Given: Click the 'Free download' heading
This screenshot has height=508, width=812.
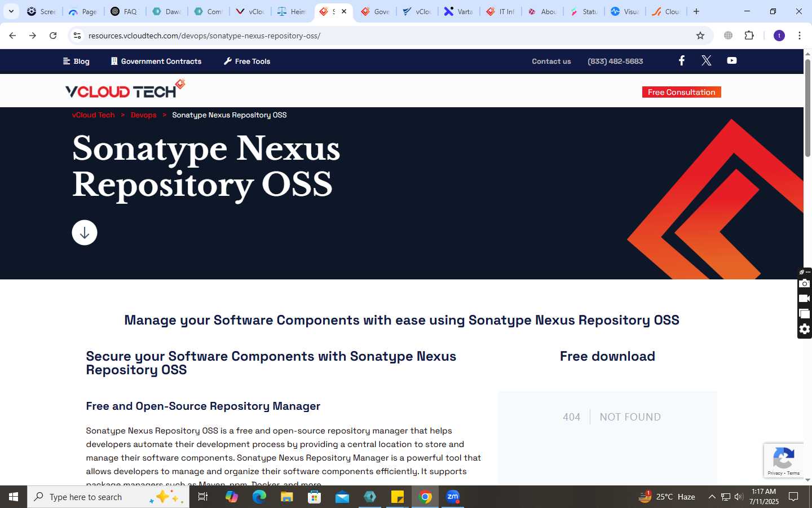Looking at the screenshot, I should tap(607, 356).
